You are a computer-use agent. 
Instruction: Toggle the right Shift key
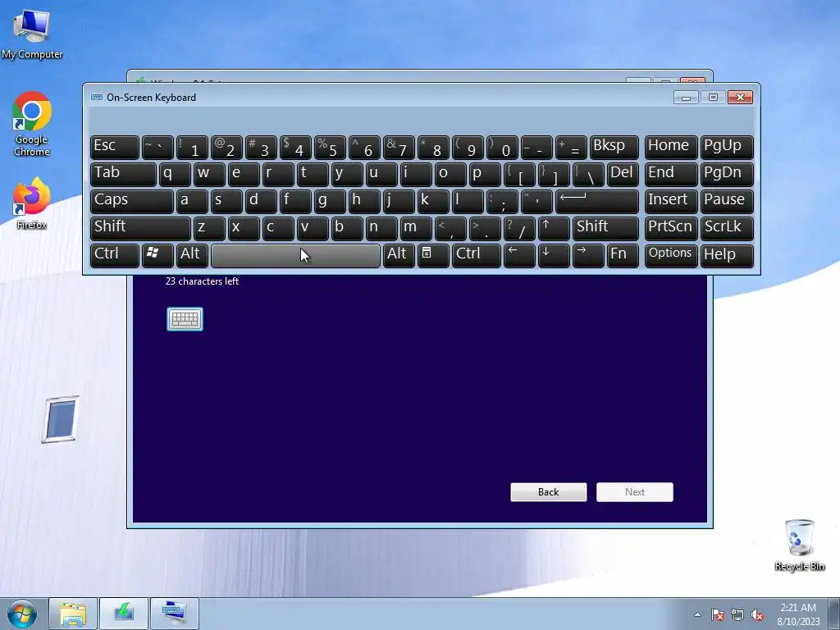605,228
